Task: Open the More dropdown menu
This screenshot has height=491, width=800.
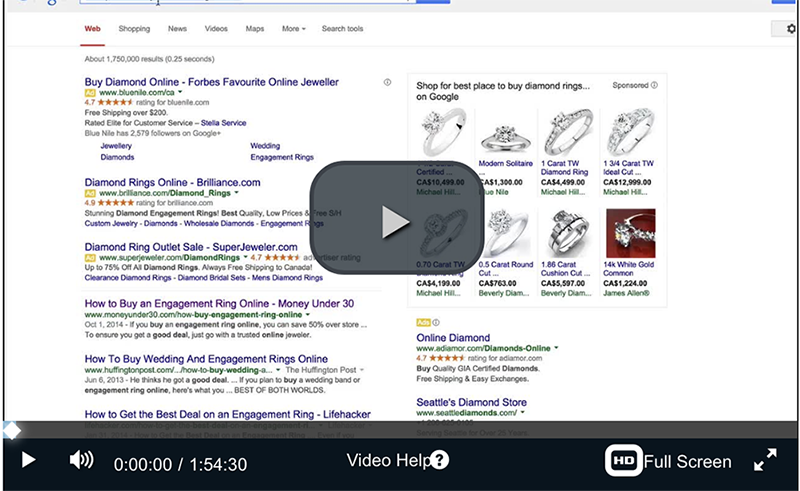Action: click(x=293, y=29)
